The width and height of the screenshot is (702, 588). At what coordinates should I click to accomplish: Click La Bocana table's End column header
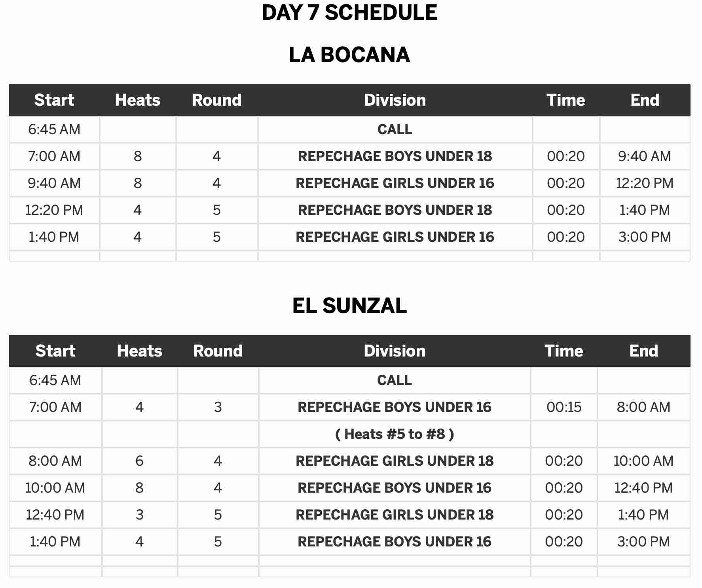click(645, 100)
